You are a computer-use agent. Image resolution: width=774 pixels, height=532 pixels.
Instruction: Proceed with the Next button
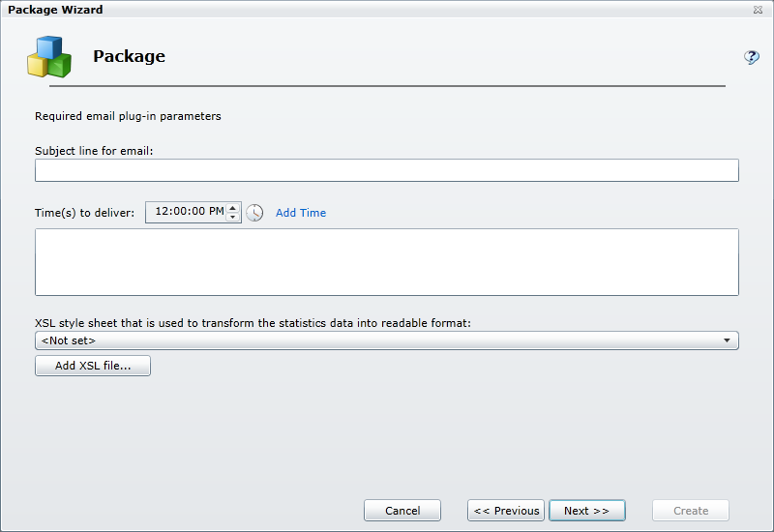586,511
